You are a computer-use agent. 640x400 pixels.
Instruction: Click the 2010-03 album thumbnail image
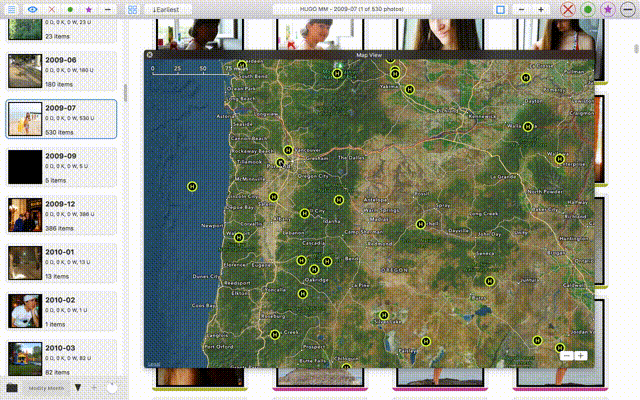click(25, 358)
